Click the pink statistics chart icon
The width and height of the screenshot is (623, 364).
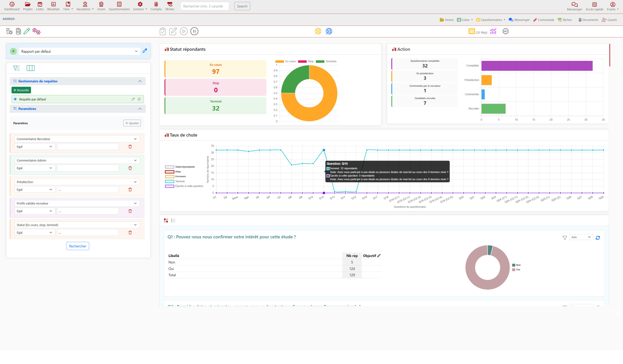pyautogui.click(x=493, y=31)
